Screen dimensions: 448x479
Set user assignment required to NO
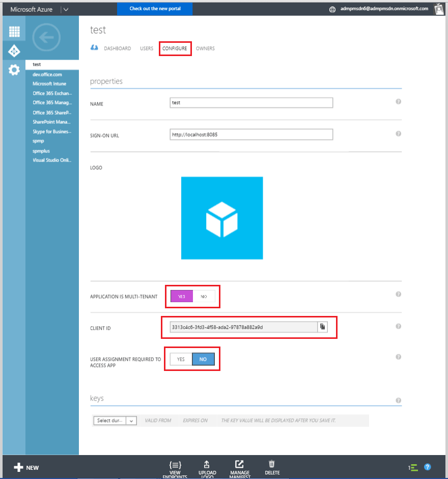(203, 359)
